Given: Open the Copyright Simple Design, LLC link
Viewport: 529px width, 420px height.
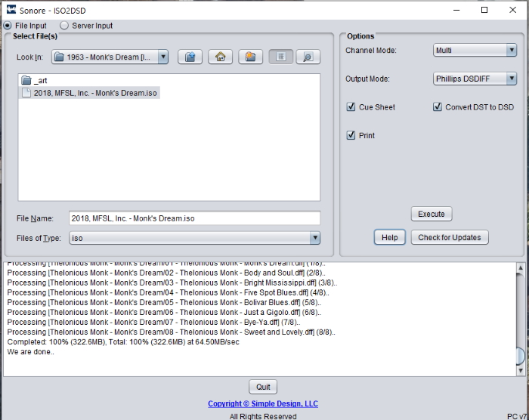Looking at the screenshot, I should click(x=263, y=404).
